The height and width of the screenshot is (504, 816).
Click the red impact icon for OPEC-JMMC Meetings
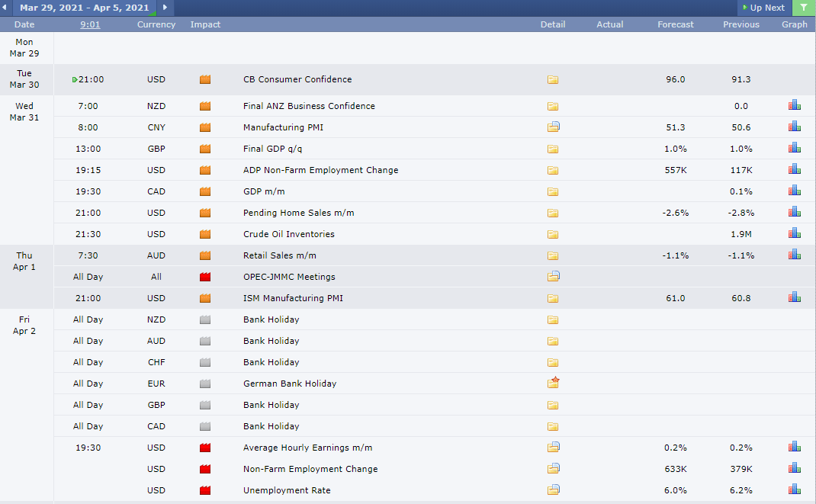205,277
